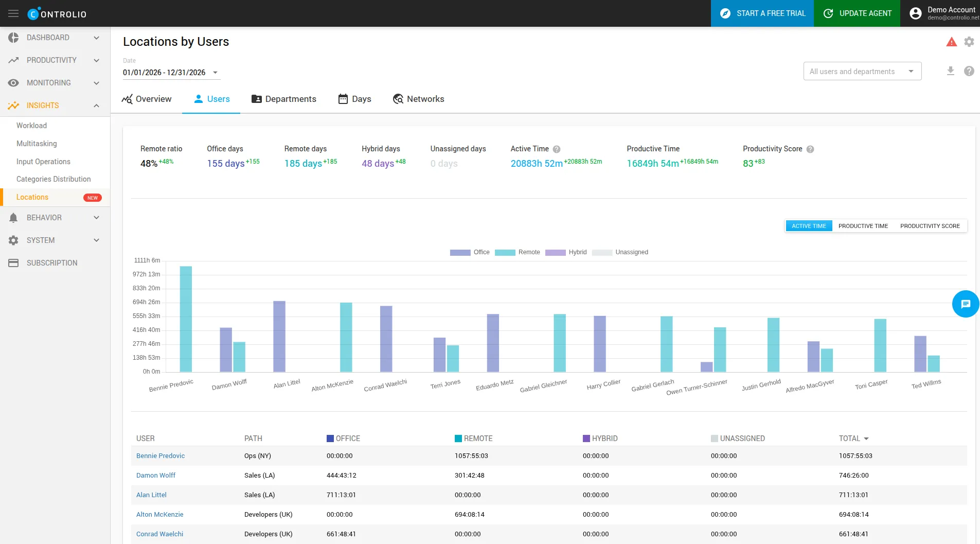980x544 pixels.
Task: Toggle Hybrid series in chart legend
Action: pyautogui.click(x=566, y=252)
